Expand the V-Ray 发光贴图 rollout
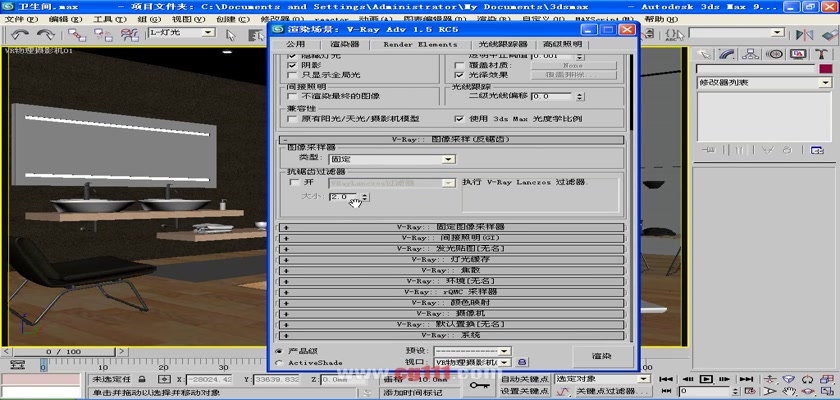840x400 pixels. click(x=451, y=248)
